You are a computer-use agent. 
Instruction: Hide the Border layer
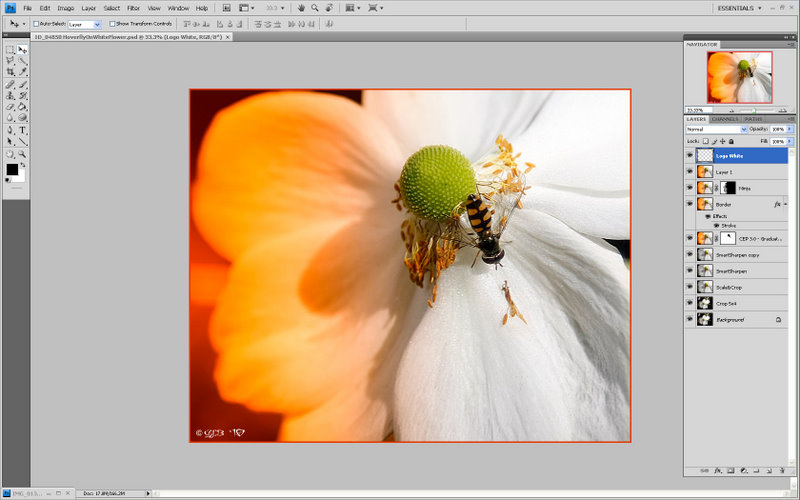click(690, 204)
